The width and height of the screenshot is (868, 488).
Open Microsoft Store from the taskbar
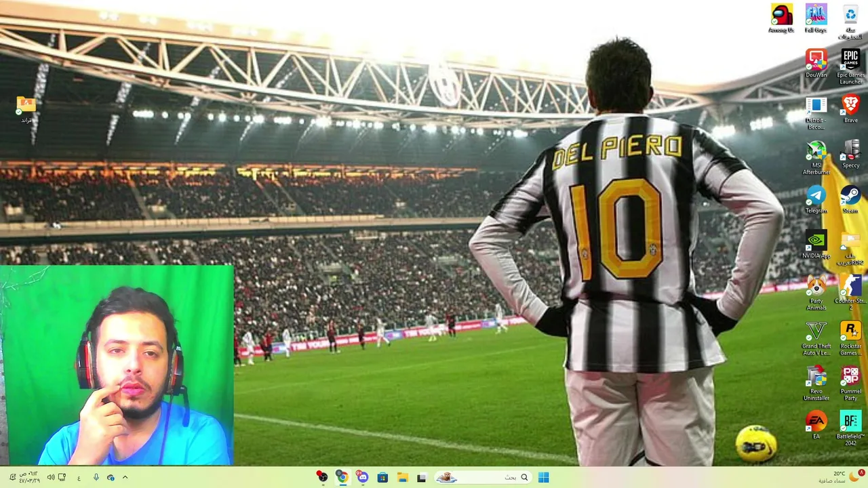click(x=382, y=477)
